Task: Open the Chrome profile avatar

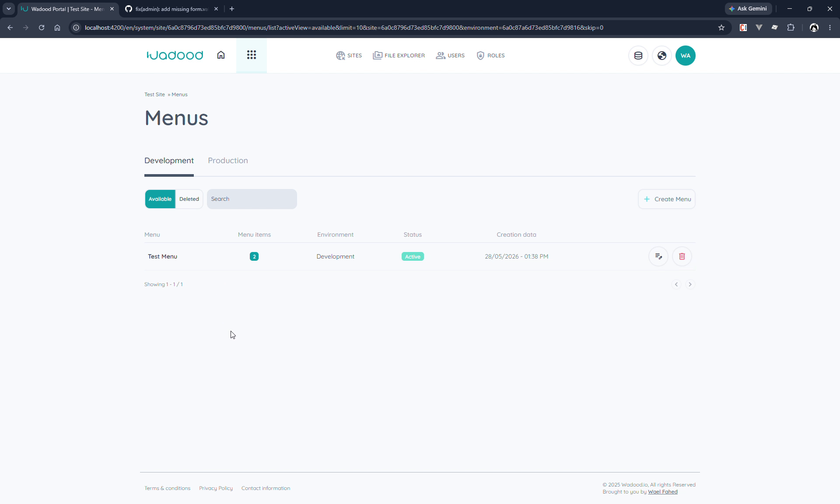Action: (x=814, y=28)
